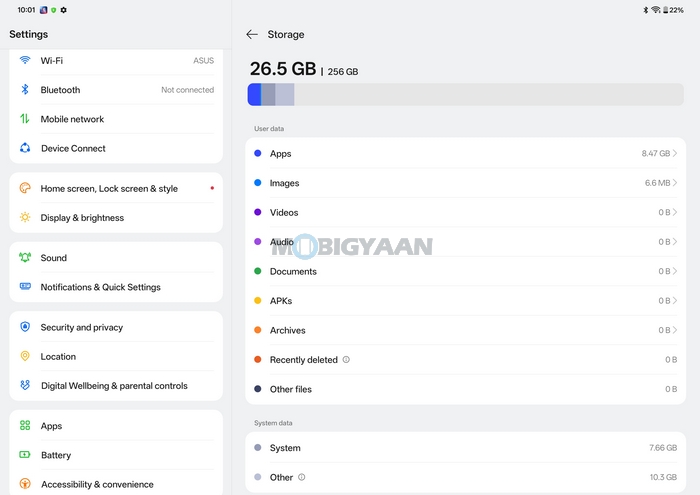Viewport: 700px width, 495px height.
Task: Open Battery settings in sidebar
Action: [x=56, y=455]
